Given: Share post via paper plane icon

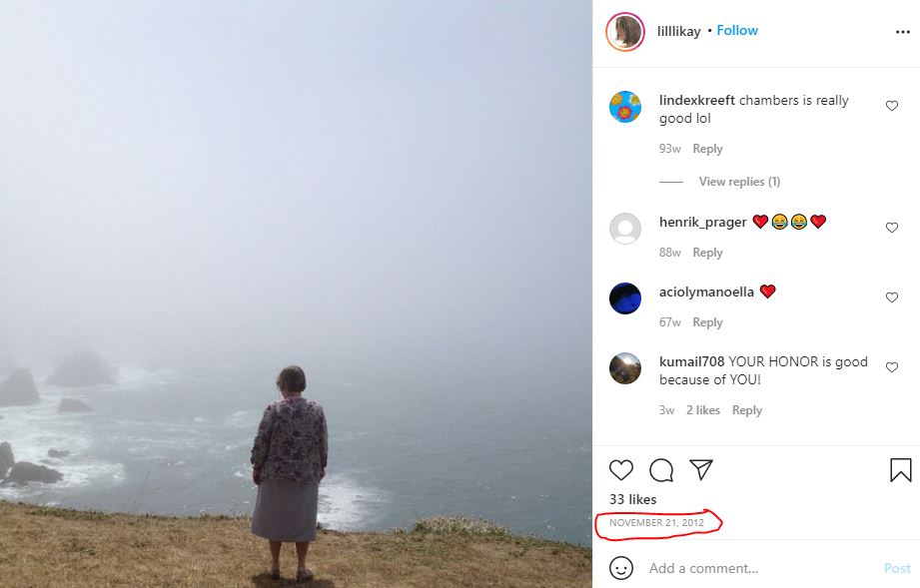Looking at the screenshot, I should pyautogui.click(x=701, y=469).
